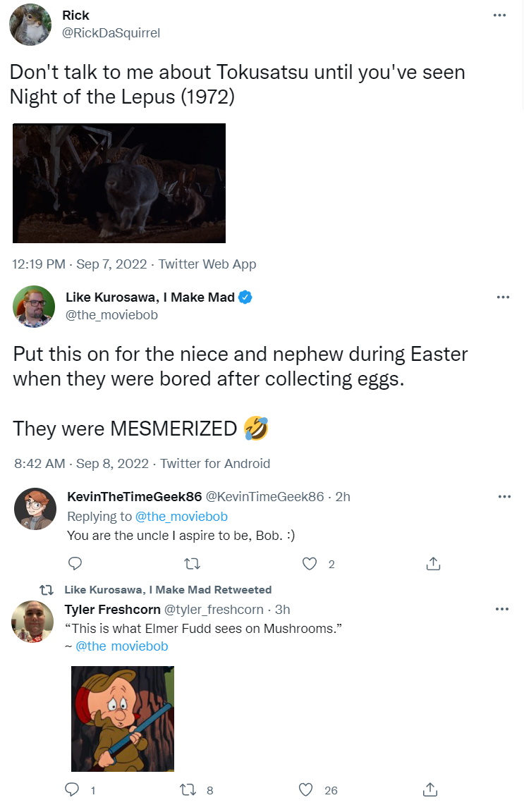Open Rick's squirrel profile picture
The height and width of the screenshot is (812, 524).
click(x=30, y=25)
